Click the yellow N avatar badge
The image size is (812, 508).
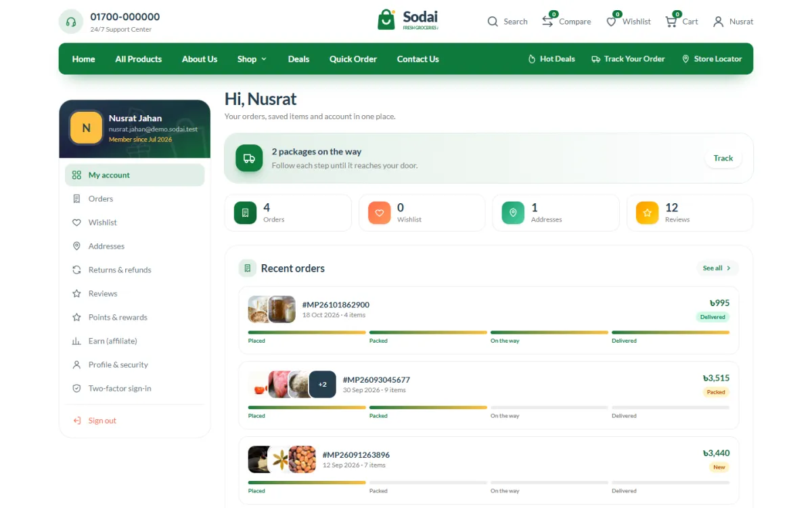point(86,127)
